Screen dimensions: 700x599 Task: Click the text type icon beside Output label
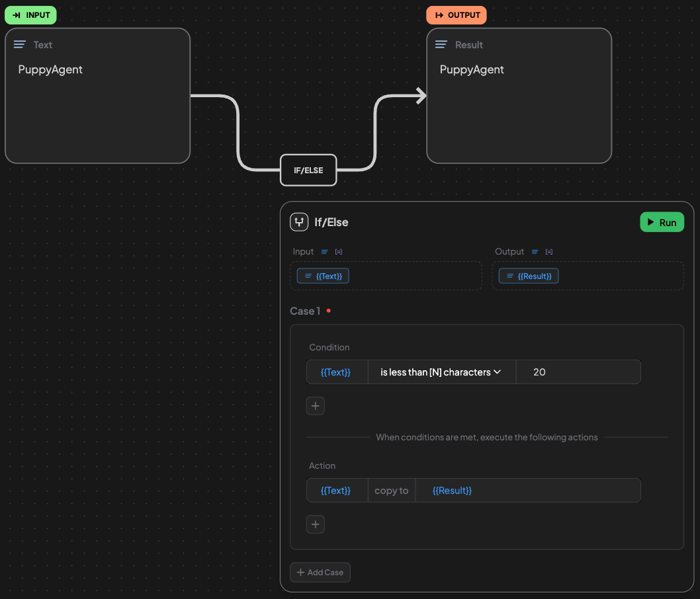(x=535, y=252)
